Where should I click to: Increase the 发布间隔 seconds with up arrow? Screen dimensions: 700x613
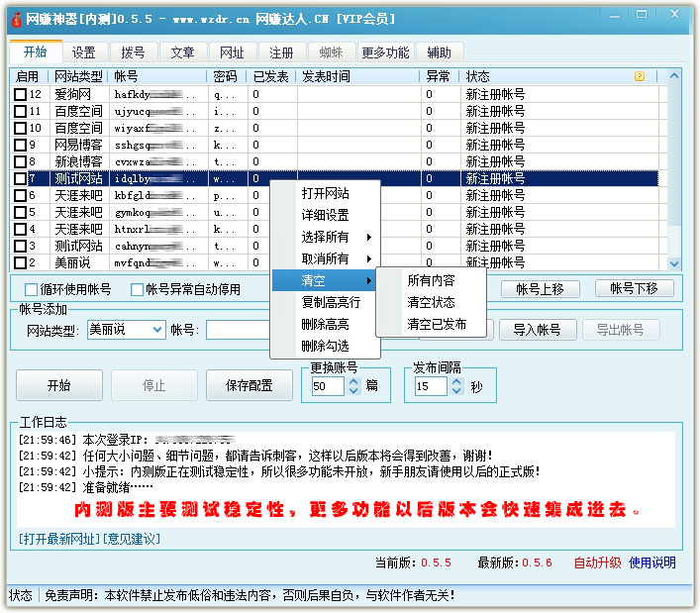456,381
